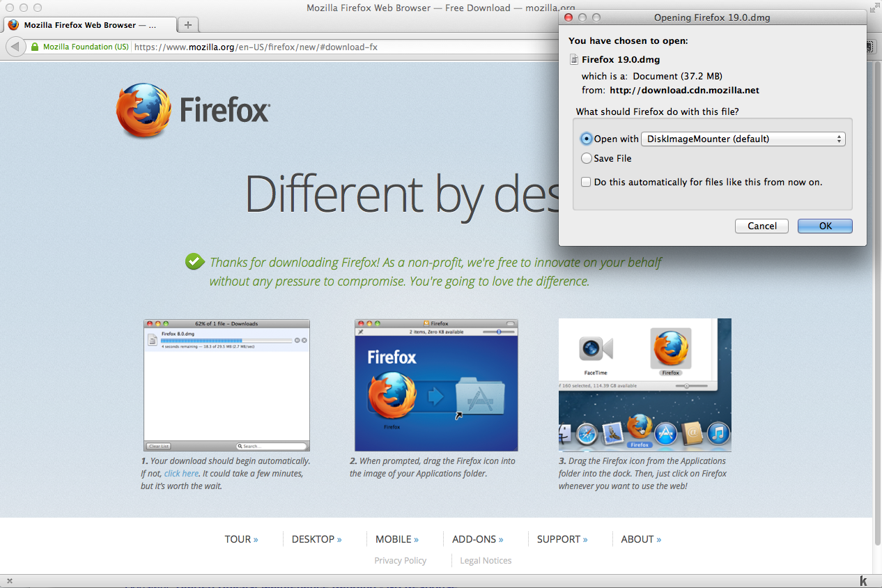Viewport: 882px width, 588px height.
Task: Confirm the download with OK button
Action: [x=825, y=226]
